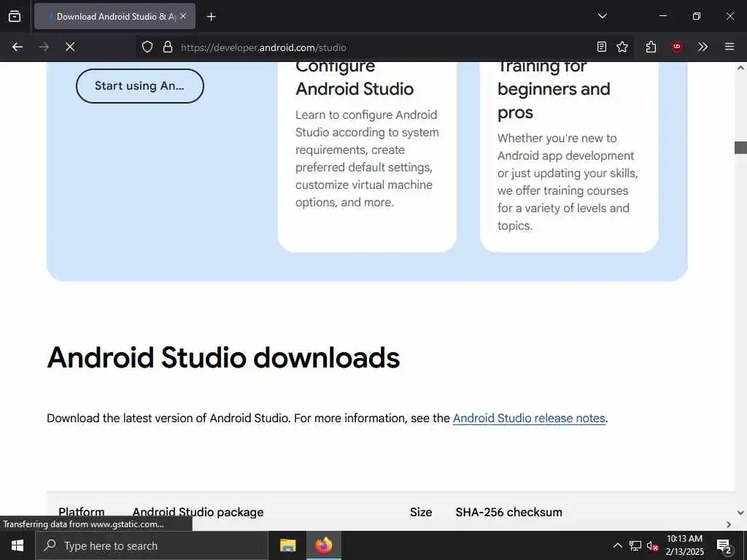747x560 pixels.
Task: Open notification center icon
Action: point(724,546)
